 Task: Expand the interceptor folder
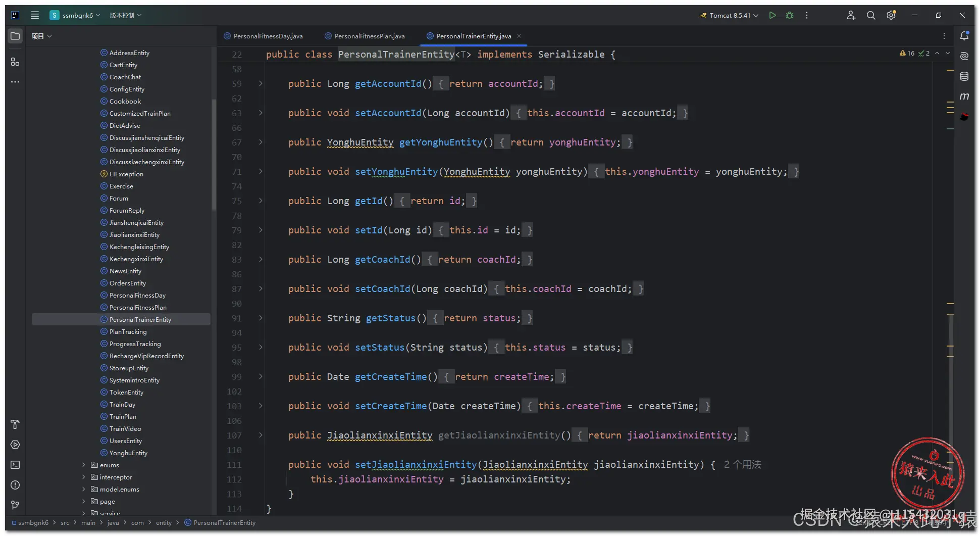(x=84, y=477)
